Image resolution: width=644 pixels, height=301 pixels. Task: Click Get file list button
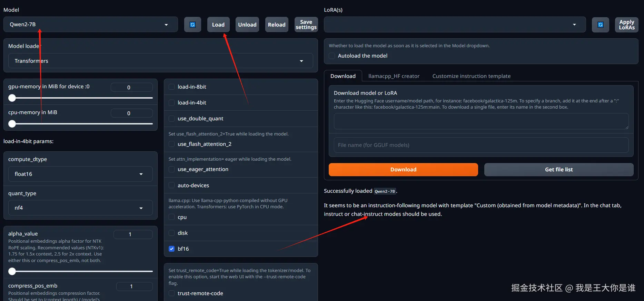point(559,170)
